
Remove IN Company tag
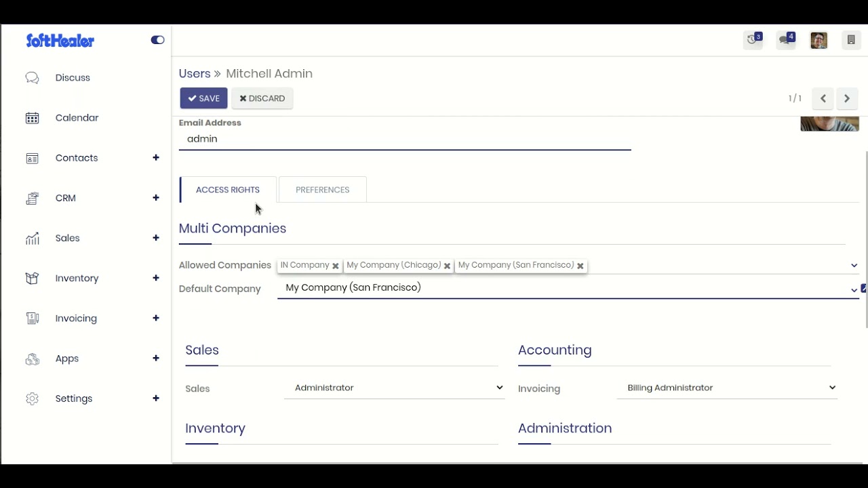pyautogui.click(x=335, y=266)
